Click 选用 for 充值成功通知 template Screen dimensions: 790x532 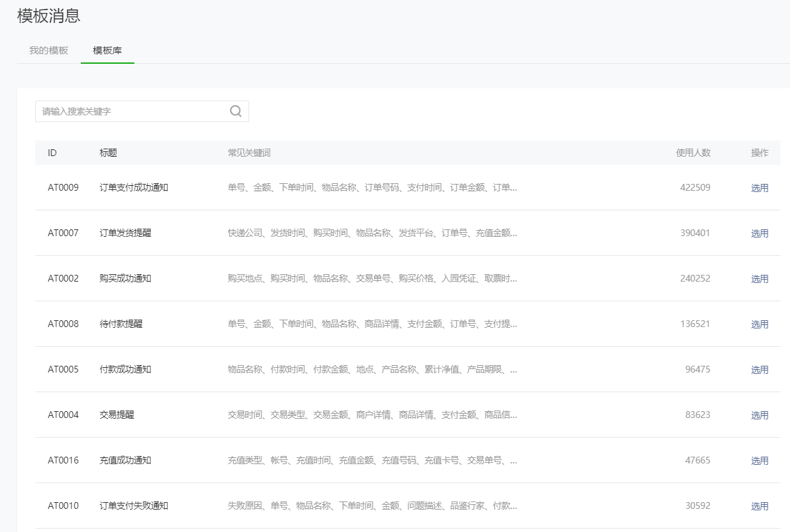pyautogui.click(x=759, y=461)
